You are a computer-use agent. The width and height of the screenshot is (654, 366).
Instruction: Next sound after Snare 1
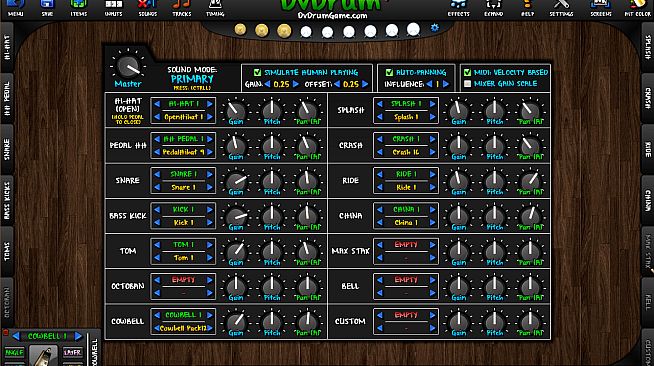point(210,188)
